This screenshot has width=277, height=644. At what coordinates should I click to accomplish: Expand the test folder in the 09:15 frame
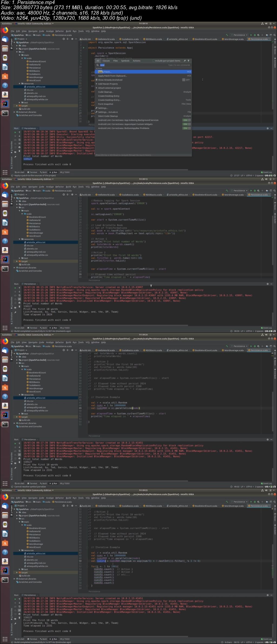click(x=19, y=258)
